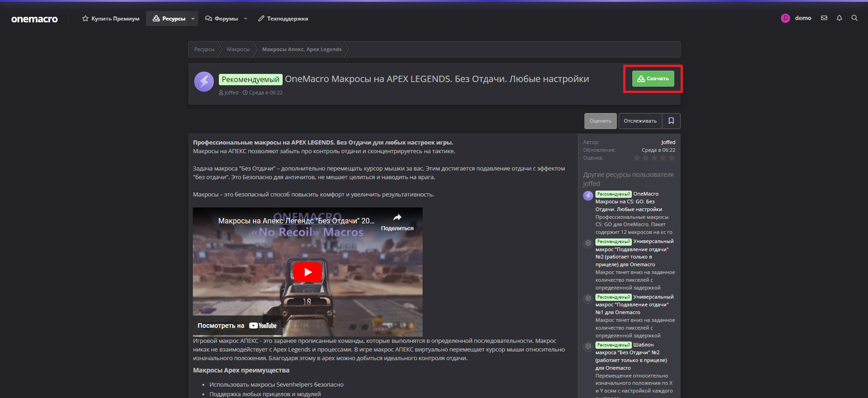Open the demo account menu
The width and height of the screenshot is (868, 398).
click(x=803, y=18)
